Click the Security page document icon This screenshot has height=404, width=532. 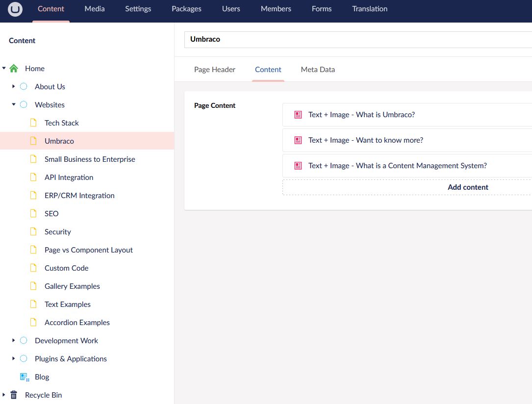click(33, 232)
